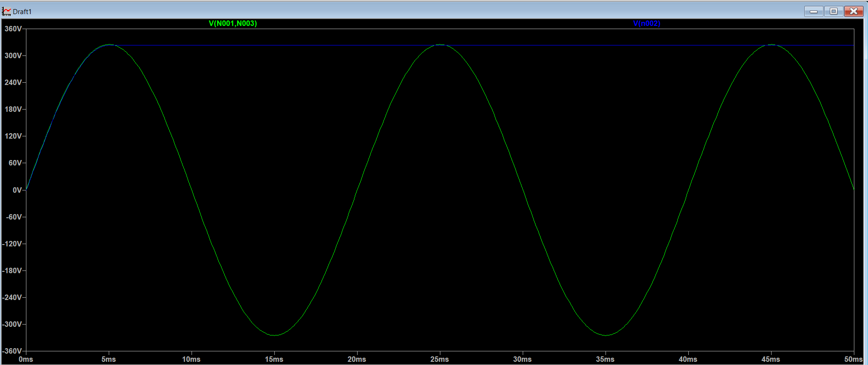This screenshot has height=365, width=868.
Task: Click the 60V vertical axis label
Action: pyautogui.click(x=15, y=163)
